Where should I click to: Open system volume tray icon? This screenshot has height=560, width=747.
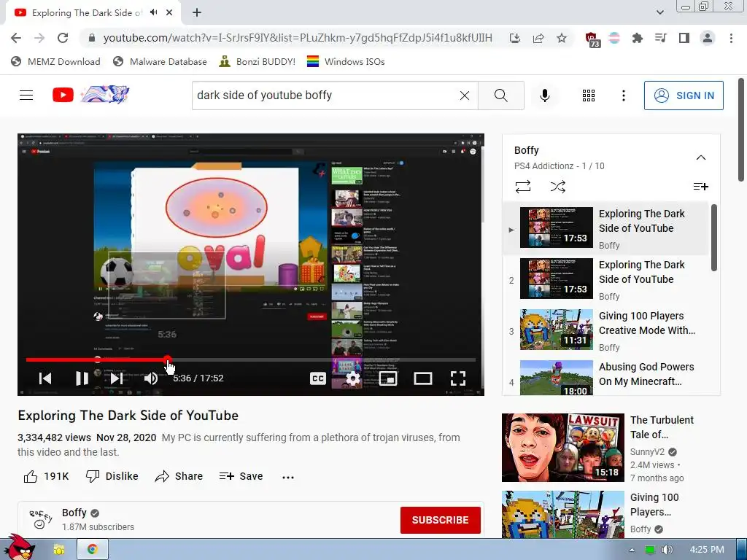(667, 550)
